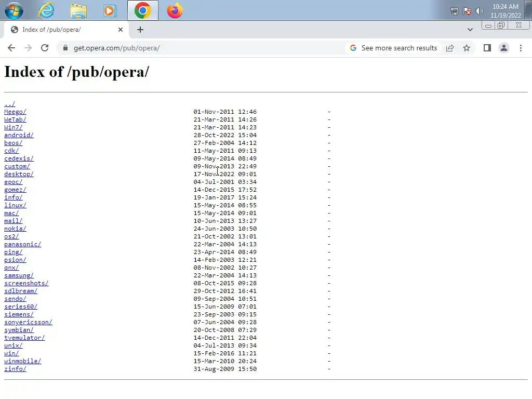The height and width of the screenshot is (399, 532).
Task: Open the Meego/ directory
Action: pyautogui.click(x=15, y=112)
